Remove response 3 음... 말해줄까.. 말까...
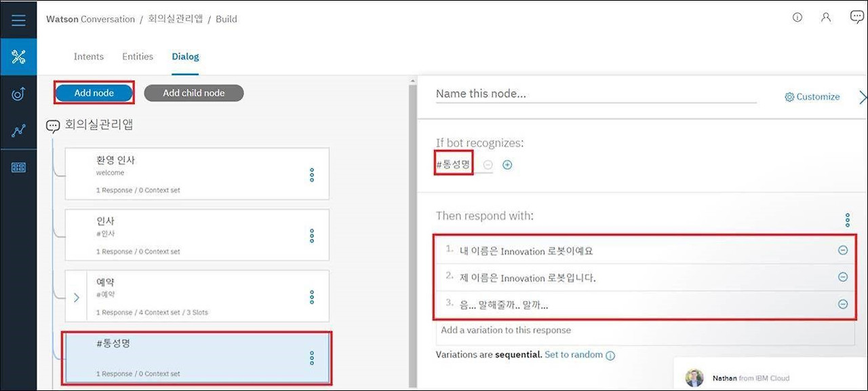 (843, 304)
